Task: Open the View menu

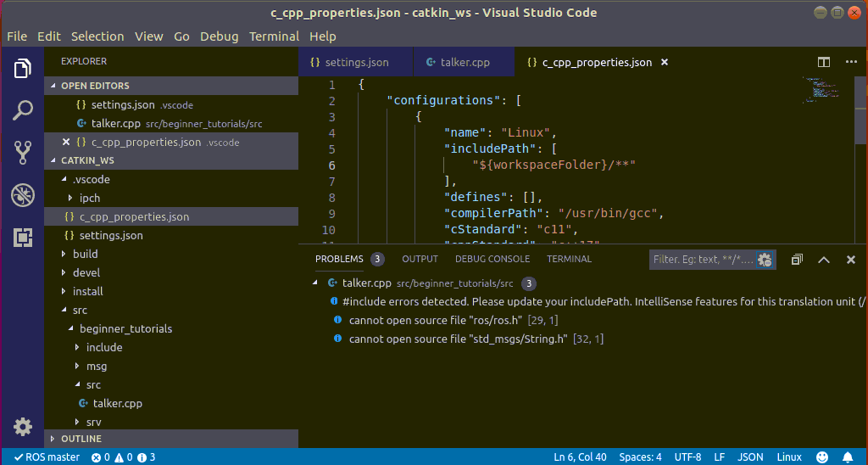Action: tap(149, 36)
